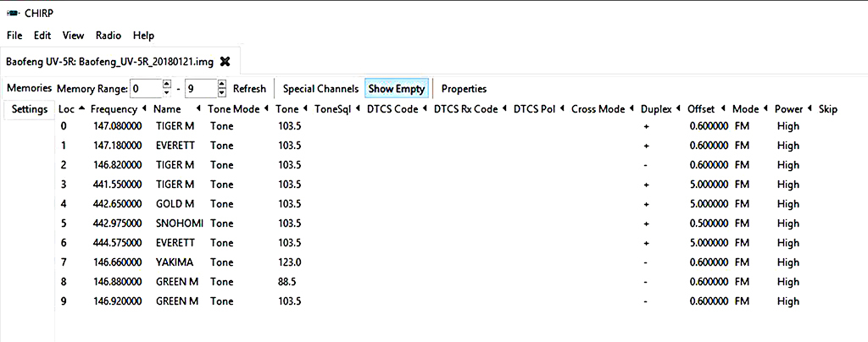Click the Tone column header
The width and height of the screenshot is (868, 342).
coord(292,109)
